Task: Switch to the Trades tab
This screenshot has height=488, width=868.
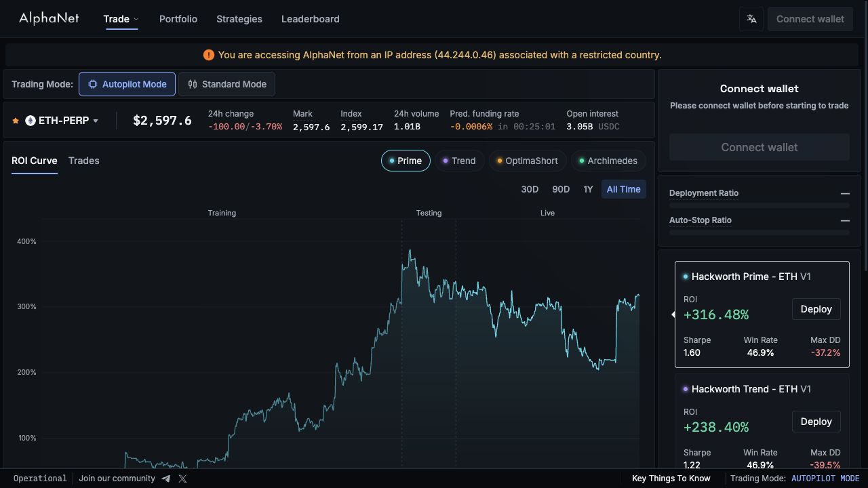Action: 84,161
